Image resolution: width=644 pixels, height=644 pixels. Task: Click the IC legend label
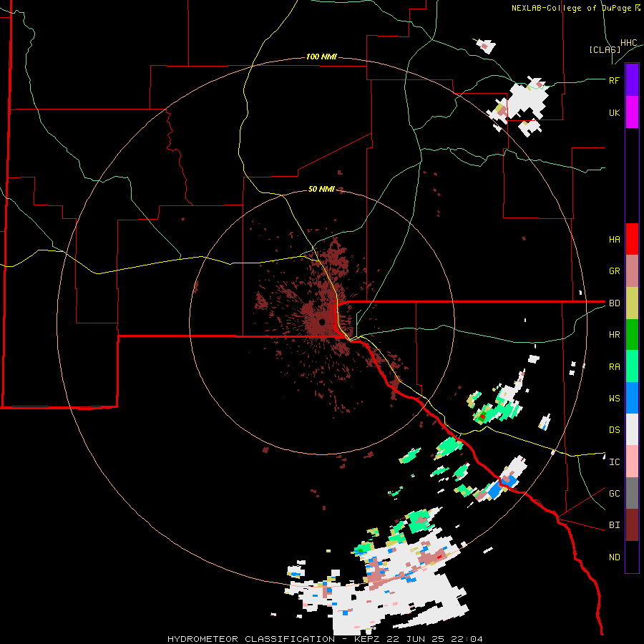(x=615, y=462)
